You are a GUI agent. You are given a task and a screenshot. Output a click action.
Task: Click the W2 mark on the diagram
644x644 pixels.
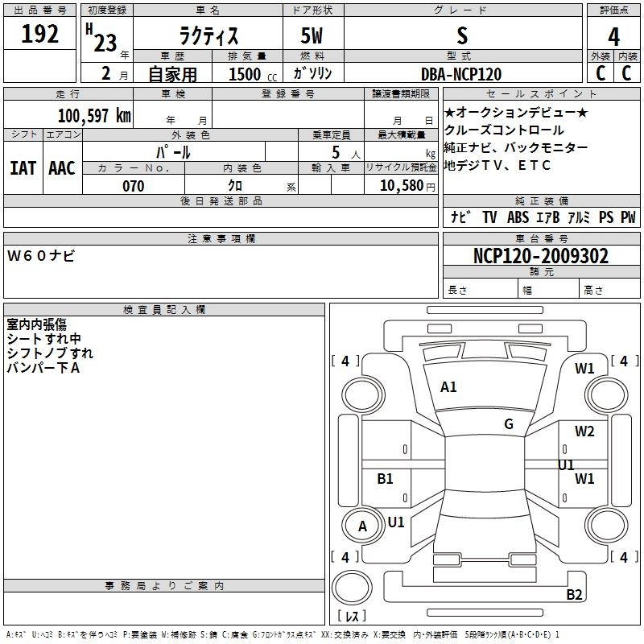(x=584, y=431)
